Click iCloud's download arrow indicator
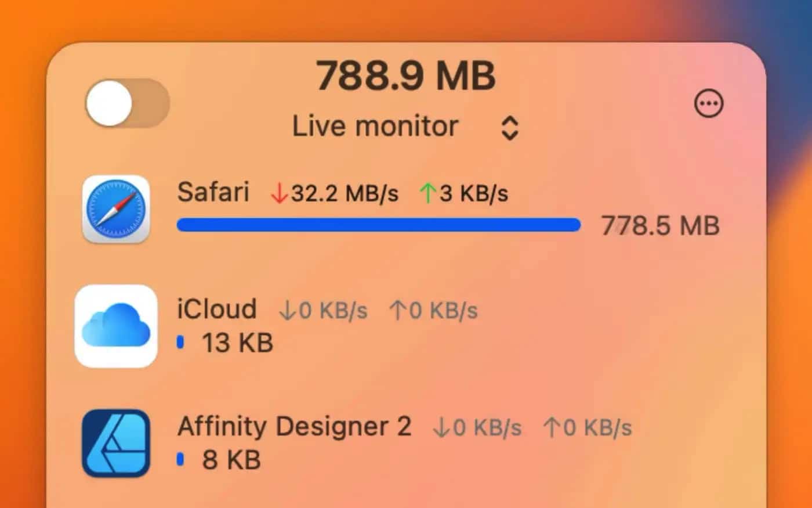 point(287,311)
